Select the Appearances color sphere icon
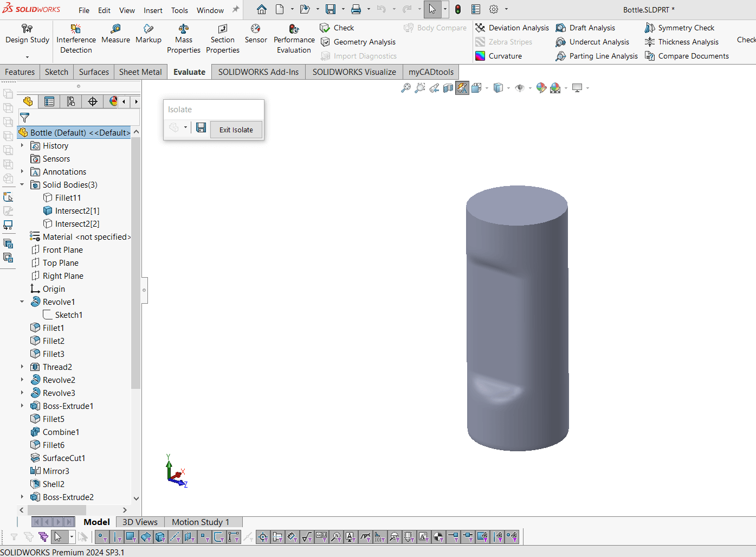This screenshot has width=756, height=557. click(541, 87)
